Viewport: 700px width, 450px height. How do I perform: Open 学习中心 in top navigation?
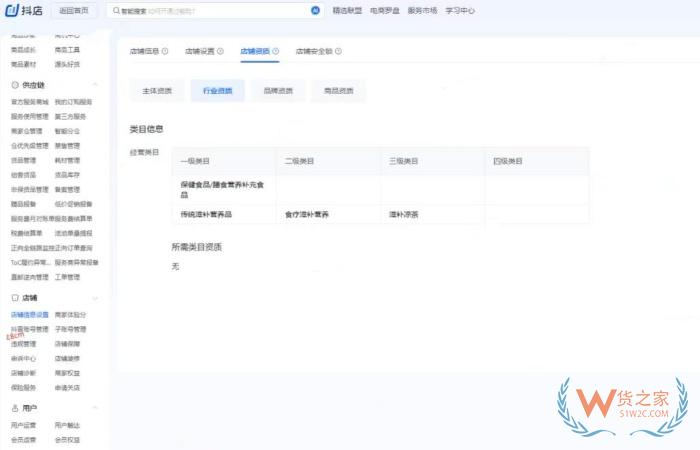pyautogui.click(x=460, y=10)
